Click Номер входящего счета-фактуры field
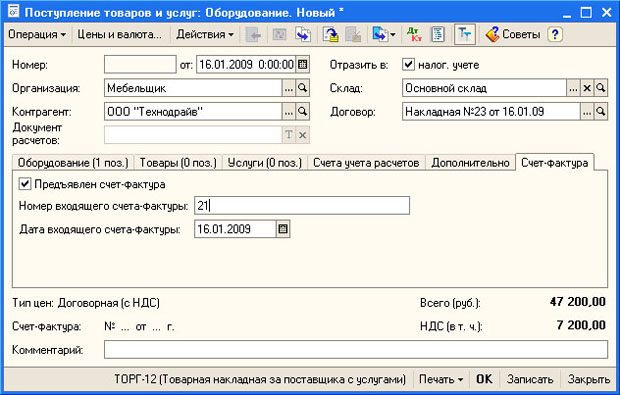The image size is (620, 395). coord(302,206)
